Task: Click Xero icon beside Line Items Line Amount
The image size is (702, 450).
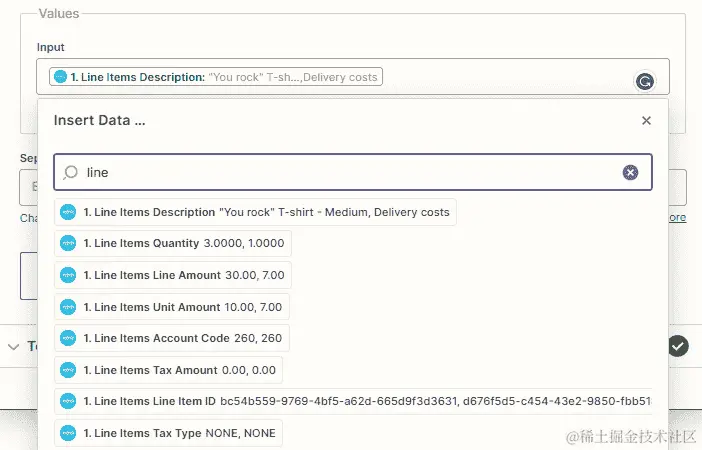Action: tap(68, 275)
